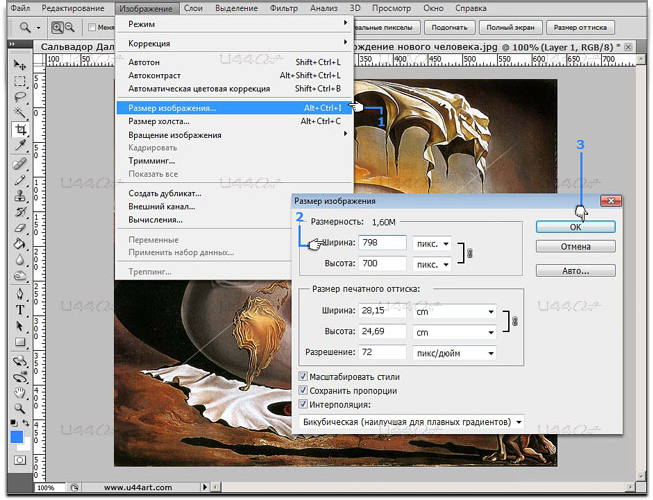Open the Редактирование menu
The width and height of the screenshot is (653, 500).
point(73,8)
